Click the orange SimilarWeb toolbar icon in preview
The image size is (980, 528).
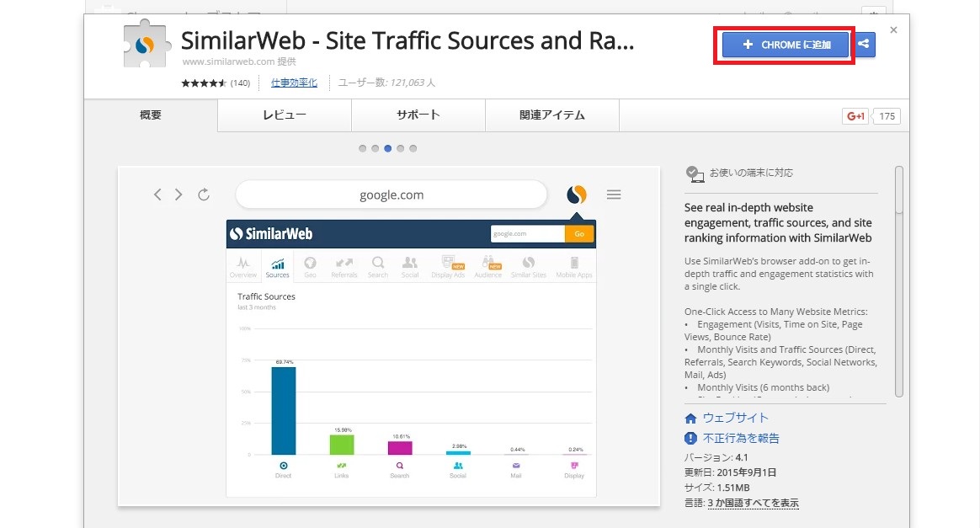pos(577,195)
